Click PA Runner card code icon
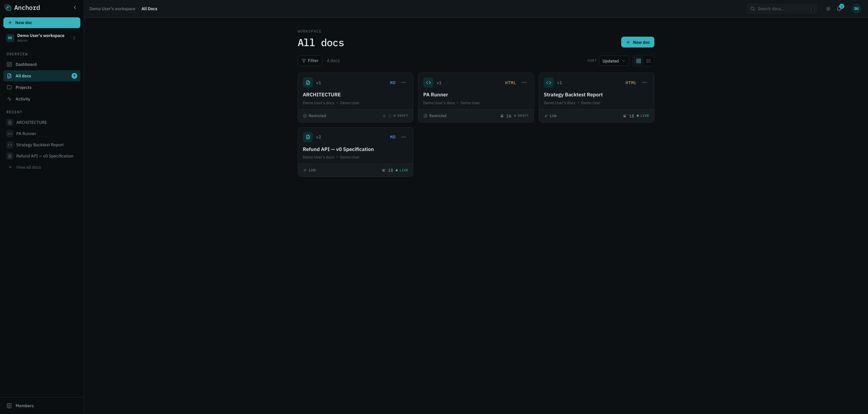This screenshot has height=414, width=868. (x=428, y=83)
